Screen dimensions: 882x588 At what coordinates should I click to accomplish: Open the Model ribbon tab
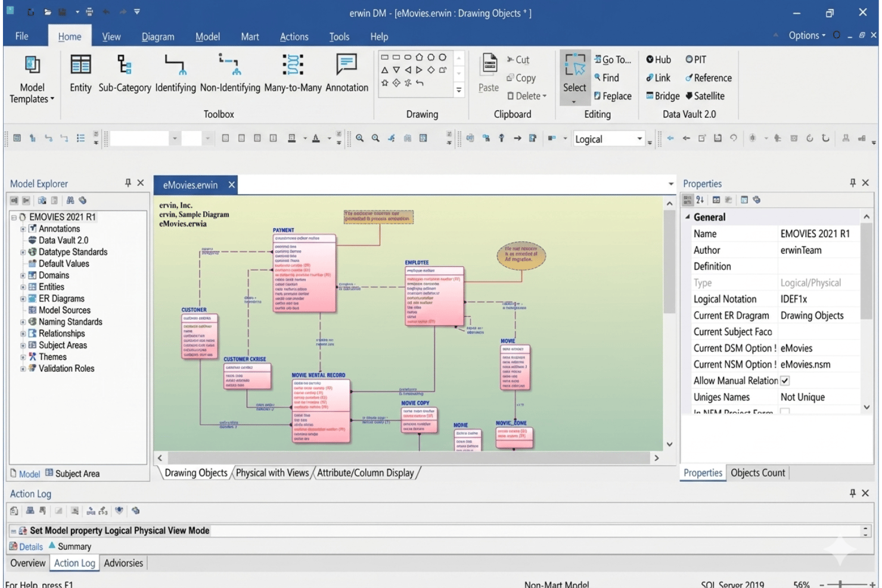tap(207, 36)
